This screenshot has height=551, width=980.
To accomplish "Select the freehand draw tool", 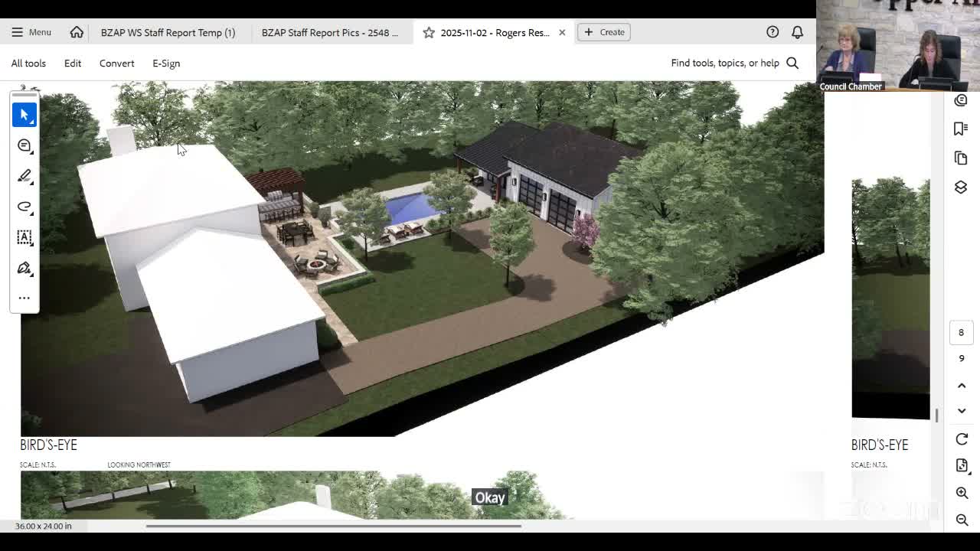I will click(24, 207).
